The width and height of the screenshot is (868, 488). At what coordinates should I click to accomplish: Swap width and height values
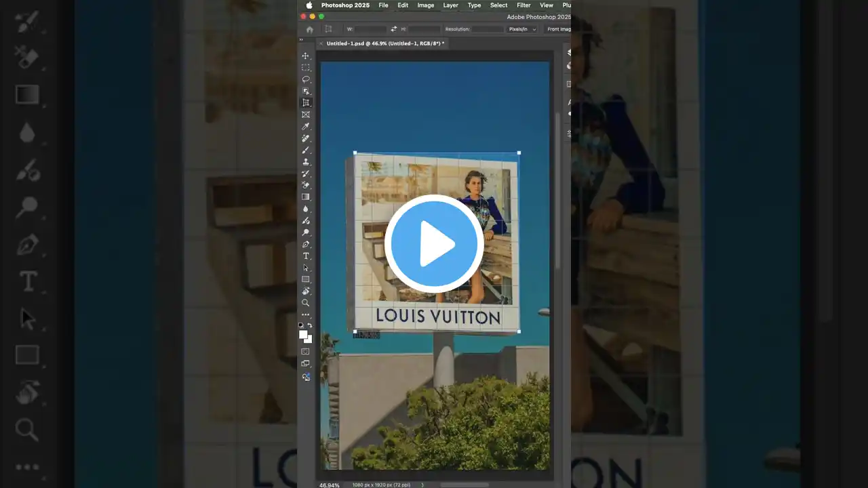pyautogui.click(x=394, y=29)
